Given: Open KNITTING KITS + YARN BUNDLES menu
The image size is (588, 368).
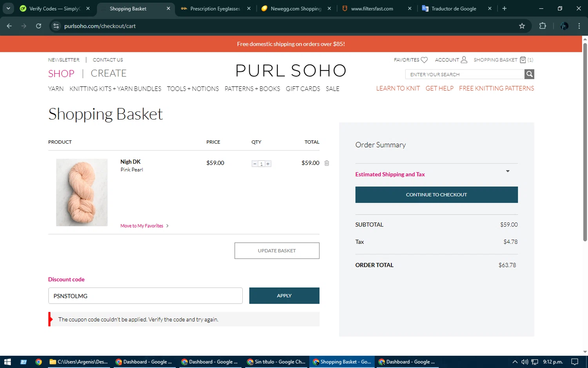Looking at the screenshot, I should [115, 89].
